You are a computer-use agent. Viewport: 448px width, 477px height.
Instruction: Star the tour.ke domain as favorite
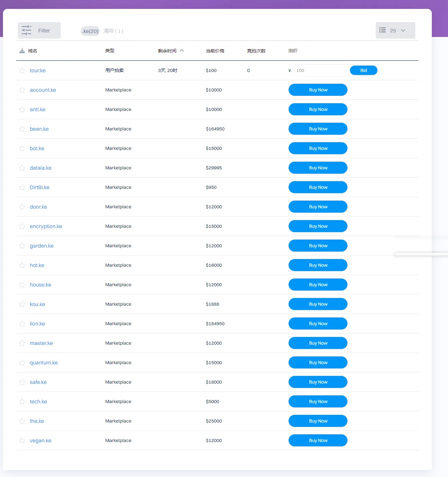(22, 70)
